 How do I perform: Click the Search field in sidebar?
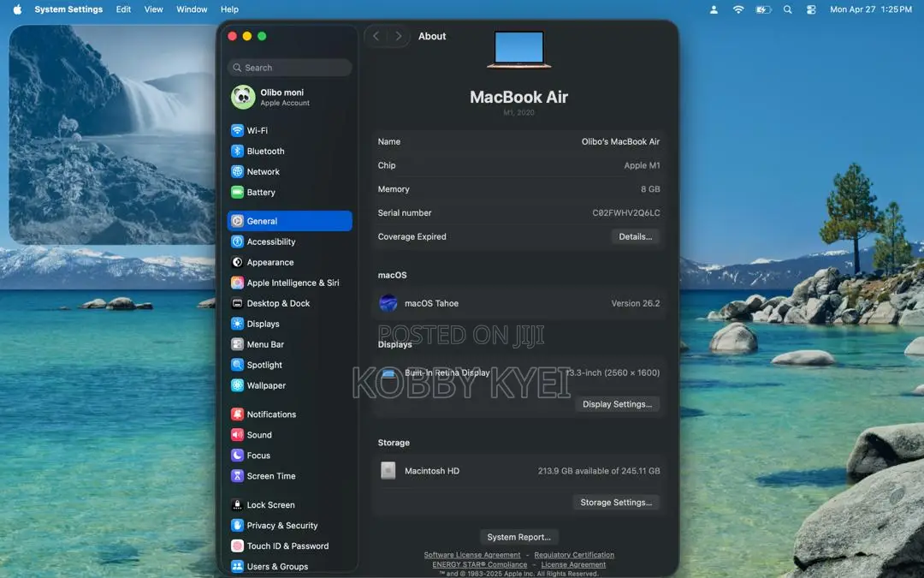[x=289, y=68]
